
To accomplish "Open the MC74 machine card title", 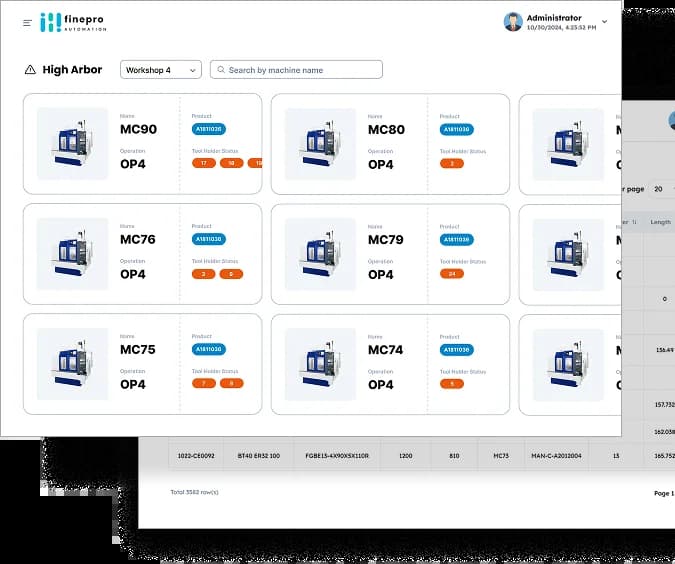I will tap(386, 349).
